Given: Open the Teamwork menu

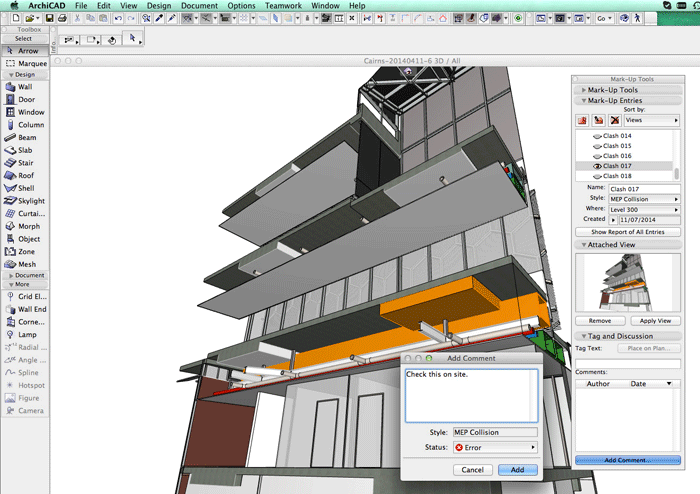Looking at the screenshot, I should point(284,5).
